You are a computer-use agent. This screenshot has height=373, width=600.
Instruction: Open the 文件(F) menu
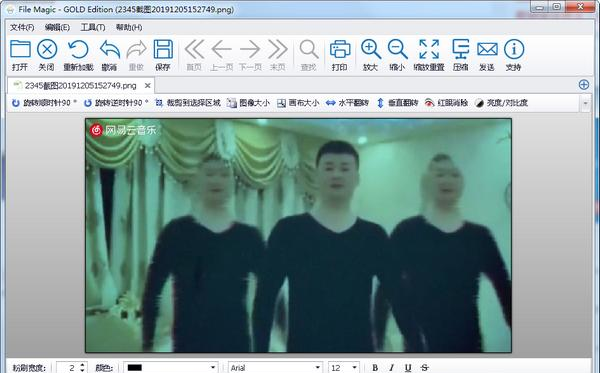click(22, 28)
